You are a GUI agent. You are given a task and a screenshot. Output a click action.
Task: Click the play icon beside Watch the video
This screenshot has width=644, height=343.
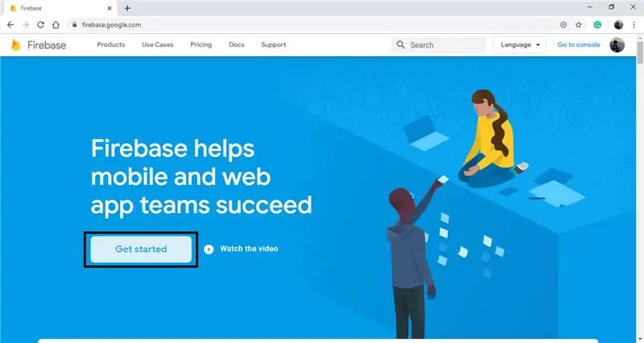point(208,249)
